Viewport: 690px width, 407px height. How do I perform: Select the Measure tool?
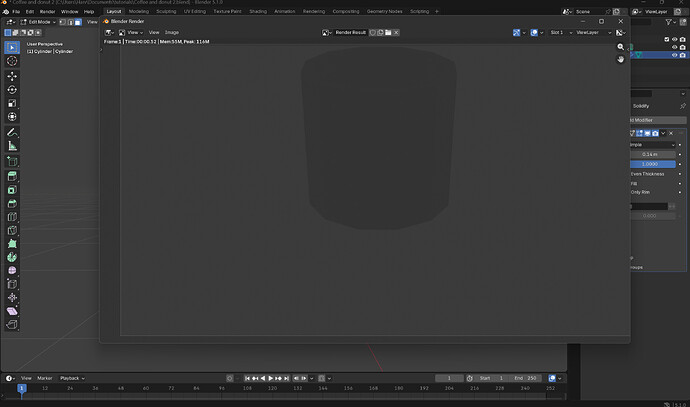(x=12, y=146)
